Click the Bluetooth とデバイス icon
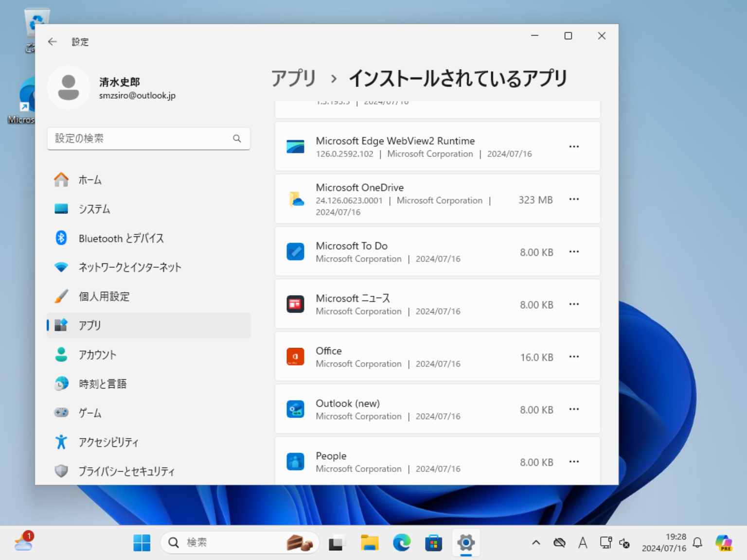 [61, 238]
